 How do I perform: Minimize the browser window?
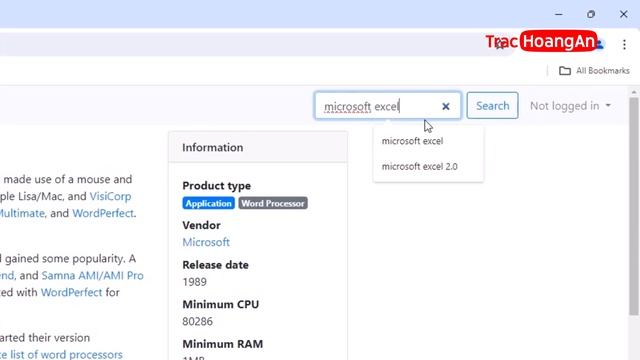[559, 14]
